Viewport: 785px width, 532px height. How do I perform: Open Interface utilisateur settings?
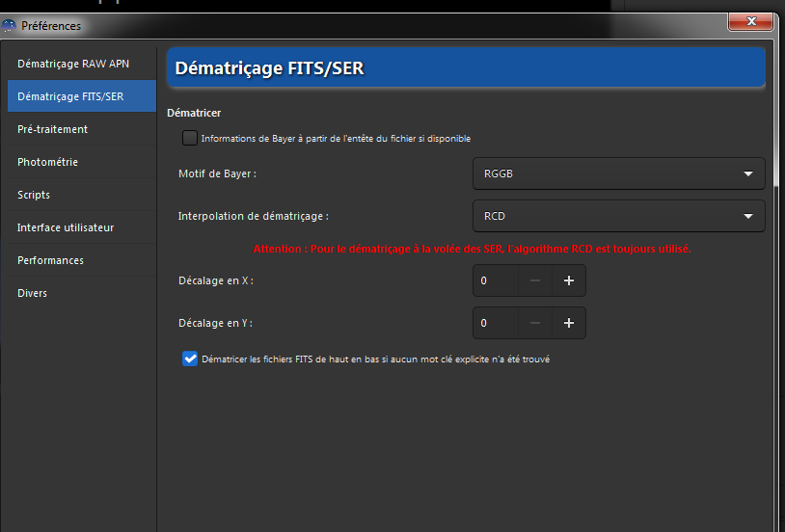click(x=82, y=227)
